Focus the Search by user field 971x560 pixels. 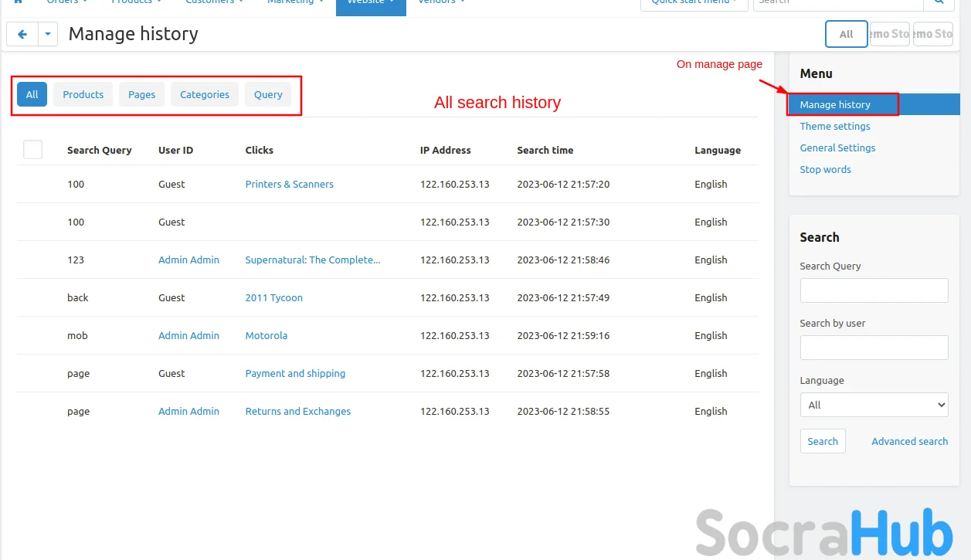click(874, 348)
